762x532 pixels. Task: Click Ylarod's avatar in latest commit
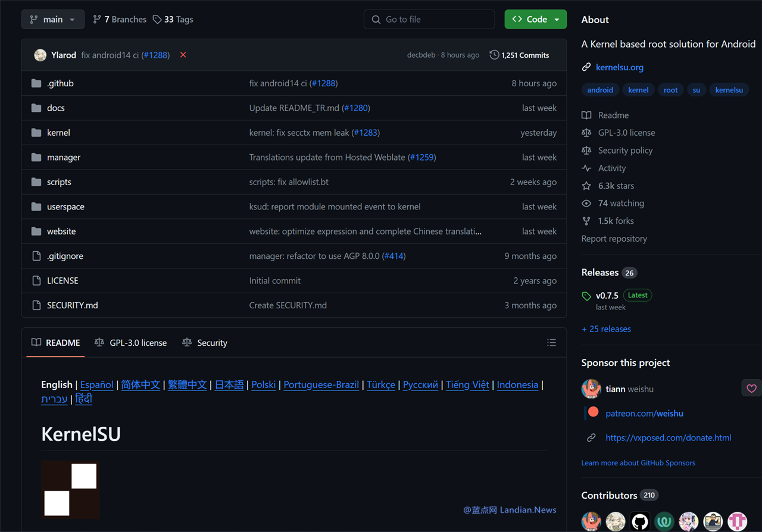click(x=40, y=55)
